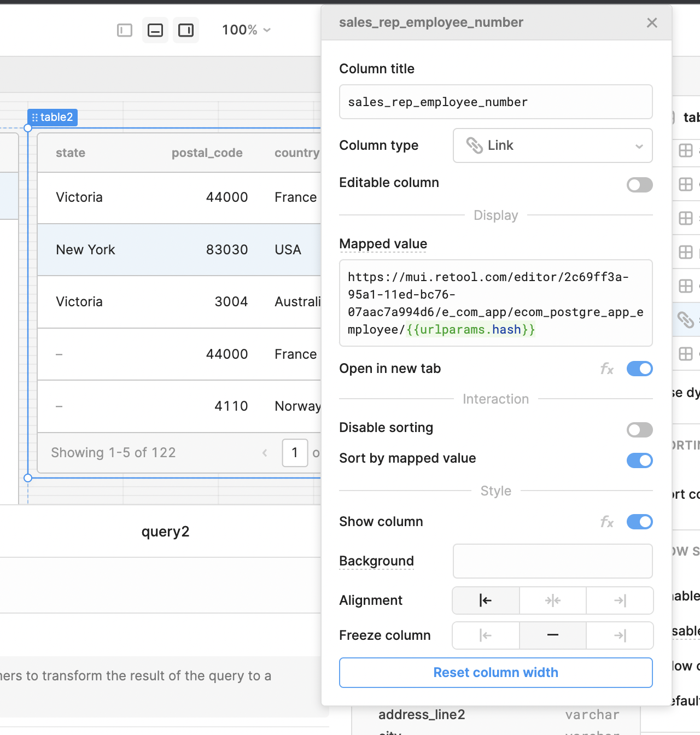
Task: Click the page number 1 input
Action: click(x=295, y=453)
